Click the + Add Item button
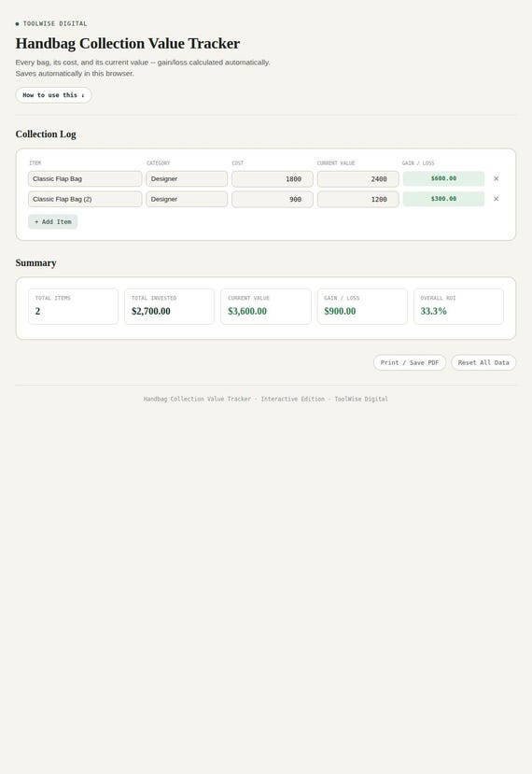Screen dimensions: 532x774 (x=53, y=221)
